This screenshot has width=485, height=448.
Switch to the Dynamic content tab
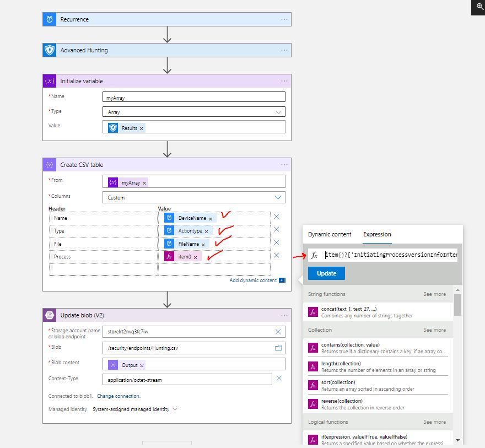tap(330, 234)
